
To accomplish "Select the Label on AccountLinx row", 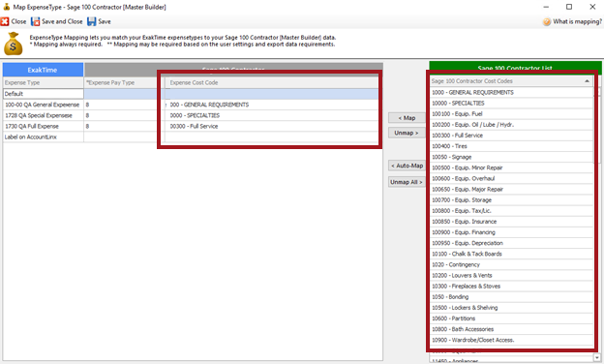I will 44,137.
